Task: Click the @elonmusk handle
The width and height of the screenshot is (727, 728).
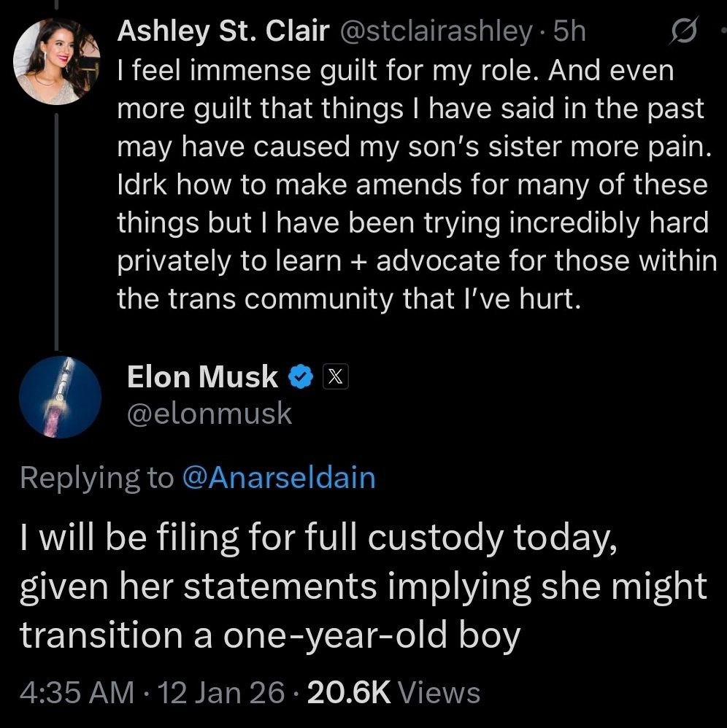Action: (209, 414)
